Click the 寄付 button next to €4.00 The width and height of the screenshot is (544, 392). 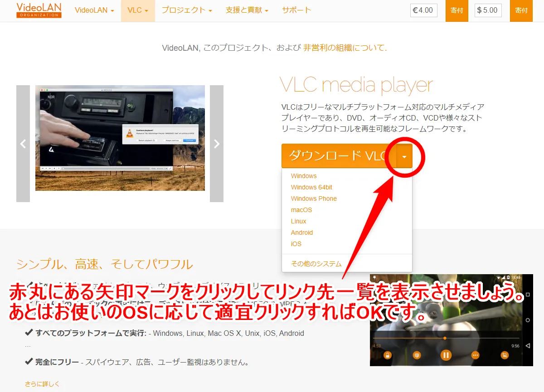457,10
